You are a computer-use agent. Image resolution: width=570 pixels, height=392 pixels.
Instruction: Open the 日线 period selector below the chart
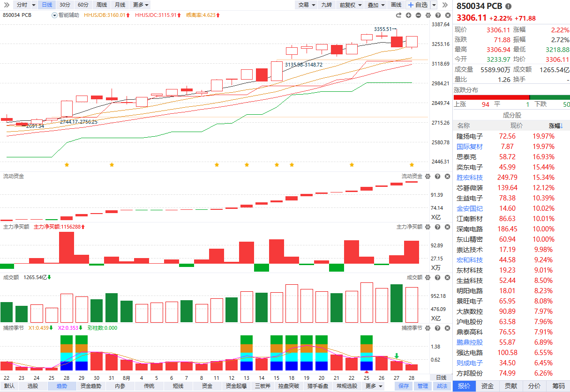click(442, 377)
